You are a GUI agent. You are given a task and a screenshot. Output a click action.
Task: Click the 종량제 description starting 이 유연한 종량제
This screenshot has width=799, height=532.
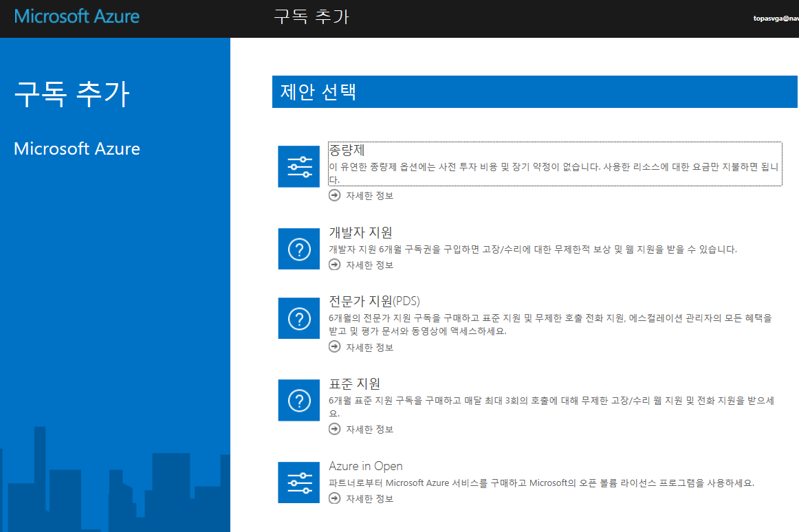(x=554, y=173)
